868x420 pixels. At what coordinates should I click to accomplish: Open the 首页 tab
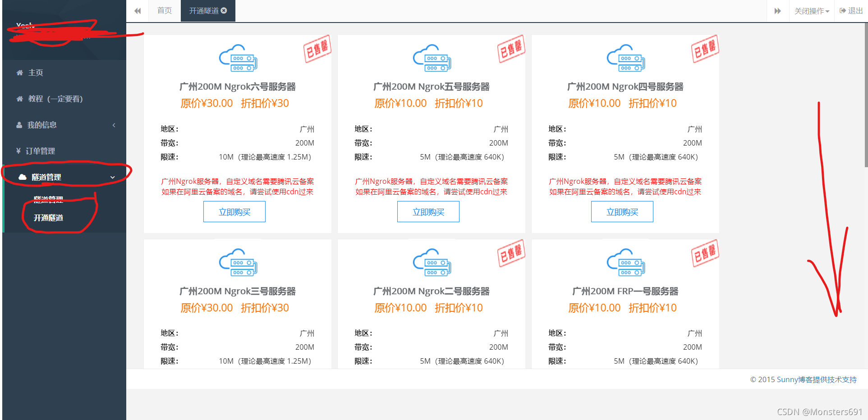[165, 10]
